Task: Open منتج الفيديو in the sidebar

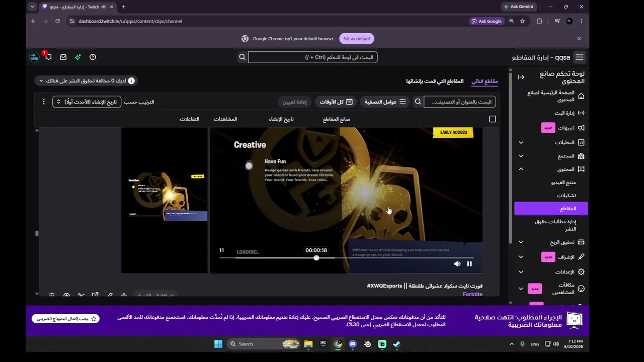Action: (563, 183)
